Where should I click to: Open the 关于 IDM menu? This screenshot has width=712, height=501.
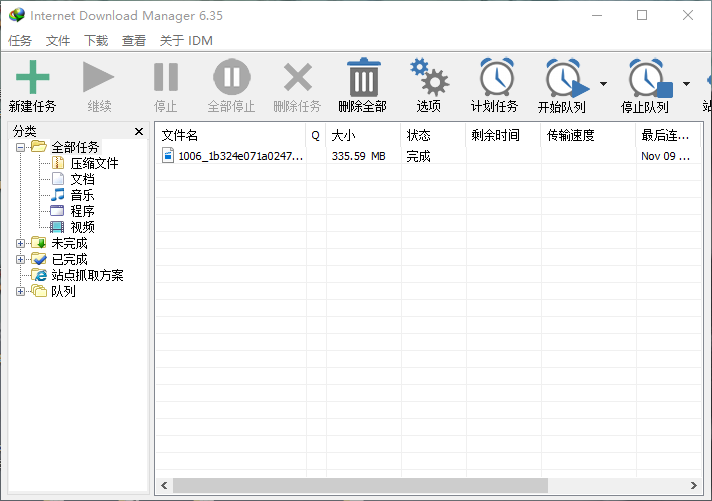click(186, 41)
